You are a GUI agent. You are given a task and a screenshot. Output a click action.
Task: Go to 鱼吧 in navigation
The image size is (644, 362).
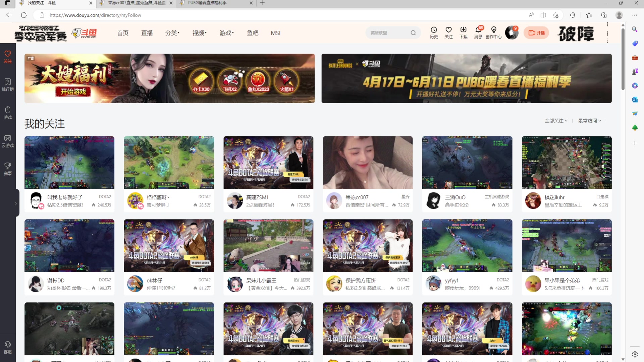(x=253, y=33)
